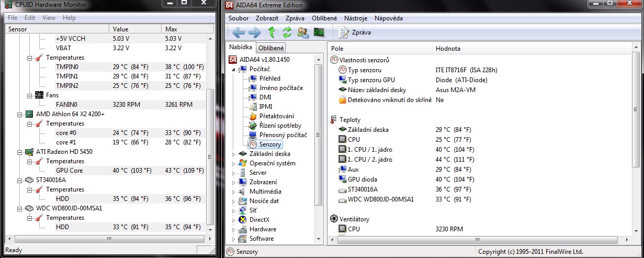Screen dimensions: 644x258
Task: Click the Síť network icon in tree
Action: [242, 210]
